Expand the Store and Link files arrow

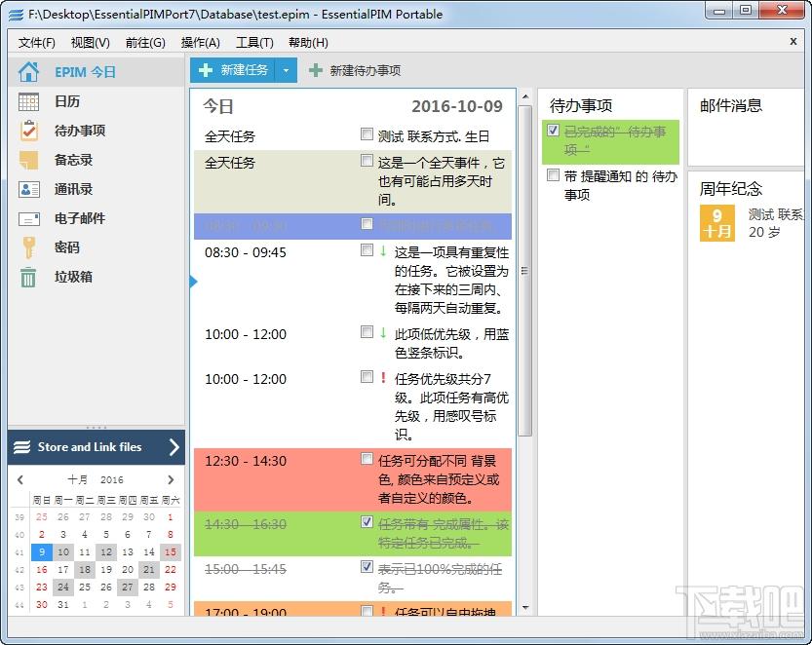pos(174,447)
